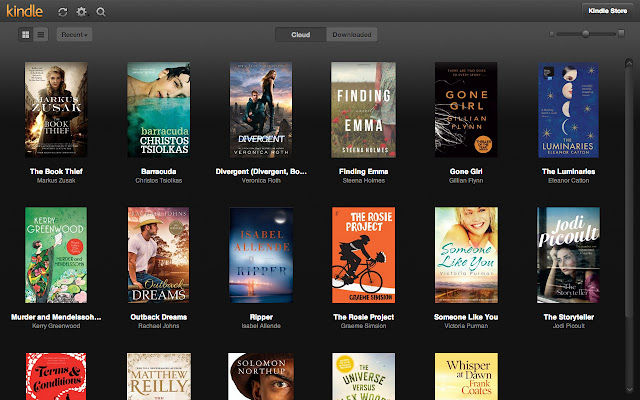
Task: Open The Universe Versus cover
Action: [363, 376]
